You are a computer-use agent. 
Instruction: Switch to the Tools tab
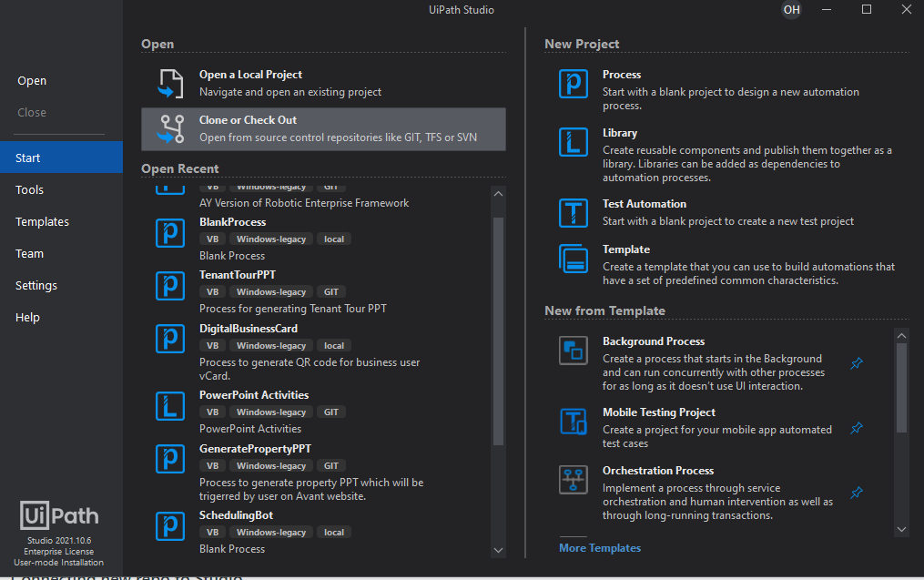click(61, 189)
